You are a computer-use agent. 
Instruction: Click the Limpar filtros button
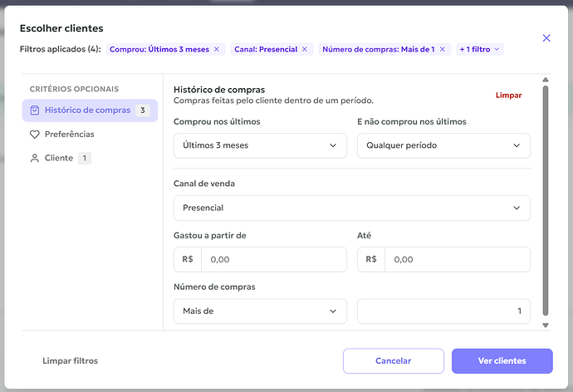(x=70, y=361)
